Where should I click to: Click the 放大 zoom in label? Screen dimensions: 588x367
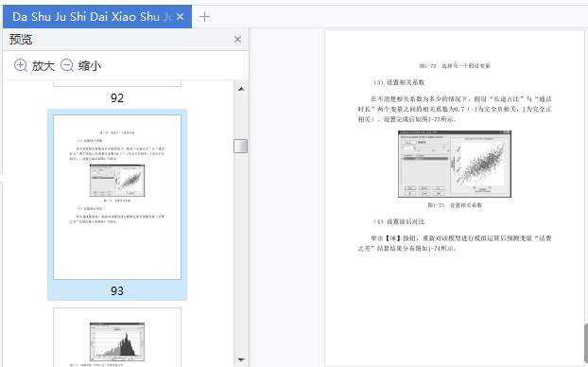(43, 65)
